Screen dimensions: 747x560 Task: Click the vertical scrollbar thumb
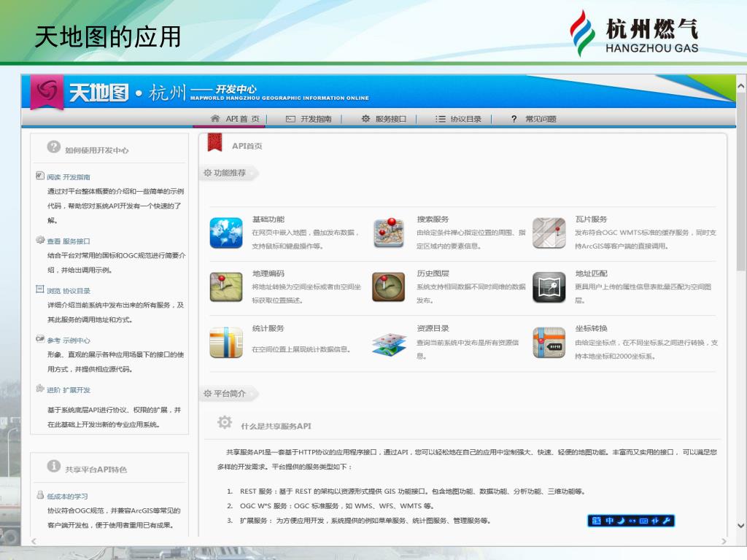(x=741, y=183)
